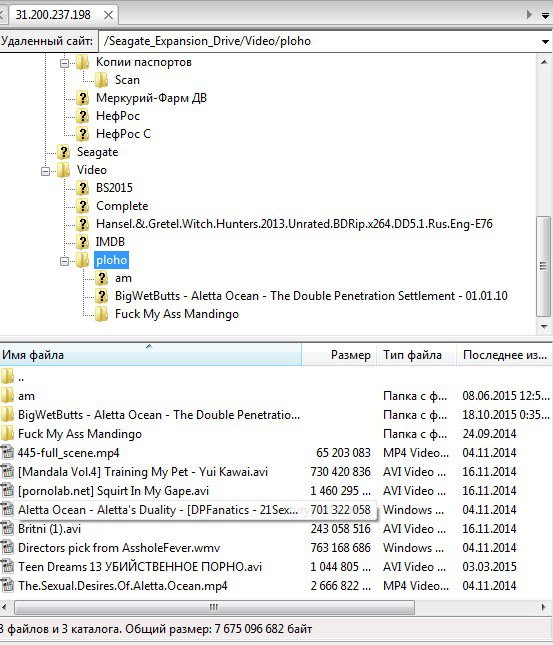Click question mark icon beside BS2015
Screen dimensions: 553x645
pos(82,188)
